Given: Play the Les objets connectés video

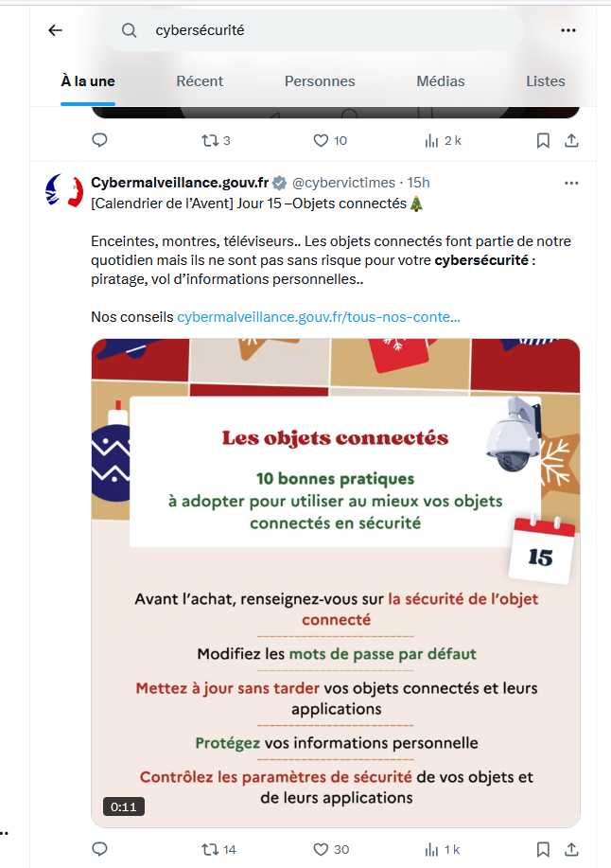Looking at the screenshot, I should [336, 582].
